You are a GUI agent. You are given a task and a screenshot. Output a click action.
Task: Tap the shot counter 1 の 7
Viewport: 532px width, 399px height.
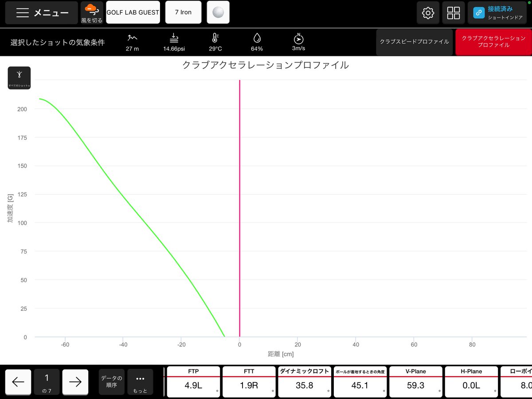[47, 382]
